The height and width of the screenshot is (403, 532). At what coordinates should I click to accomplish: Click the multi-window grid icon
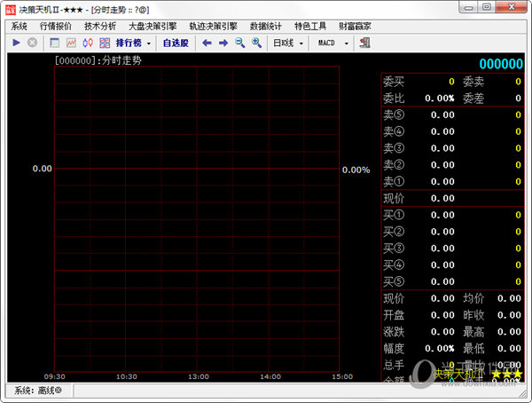[x=105, y=43]
